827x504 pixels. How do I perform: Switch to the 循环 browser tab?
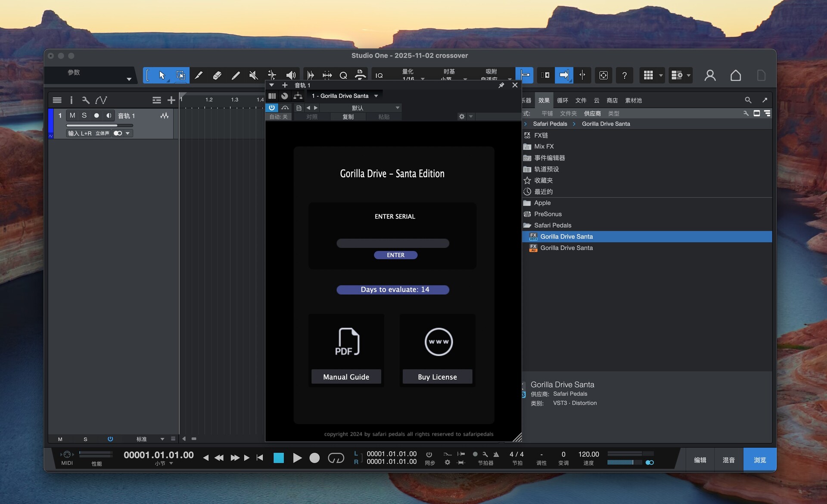pyautogui.click(x=562, y=100)
